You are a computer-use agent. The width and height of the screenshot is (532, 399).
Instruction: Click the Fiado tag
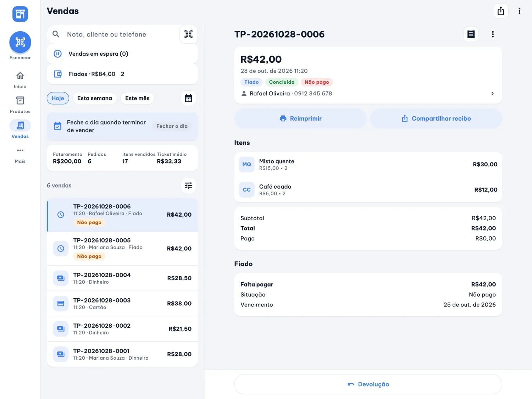(x=251, y=82)
